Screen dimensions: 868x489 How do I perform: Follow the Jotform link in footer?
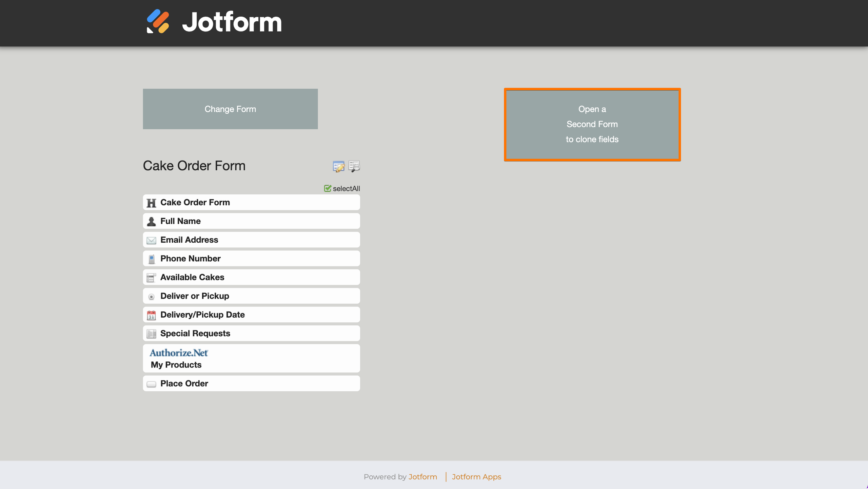(x=422, y=477)
